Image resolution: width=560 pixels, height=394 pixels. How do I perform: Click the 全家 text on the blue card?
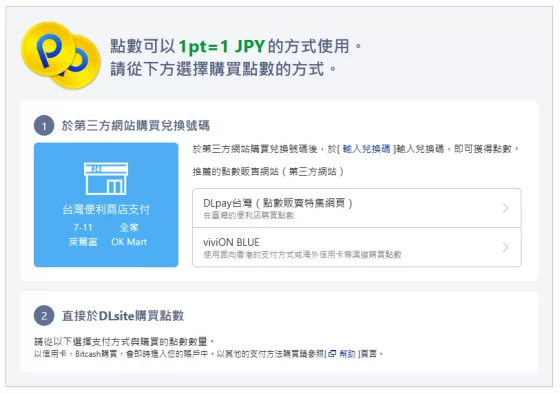point(129,228)
